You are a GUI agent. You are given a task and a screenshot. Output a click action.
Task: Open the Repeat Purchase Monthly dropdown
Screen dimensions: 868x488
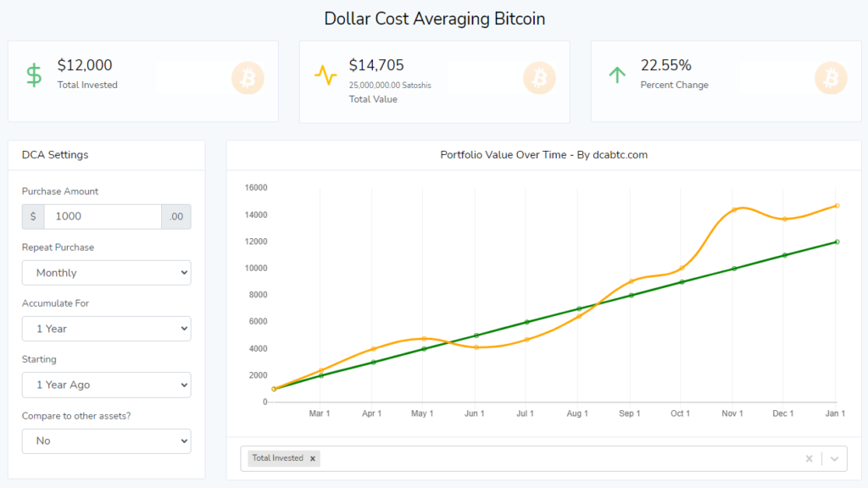(x=106, y=273)
